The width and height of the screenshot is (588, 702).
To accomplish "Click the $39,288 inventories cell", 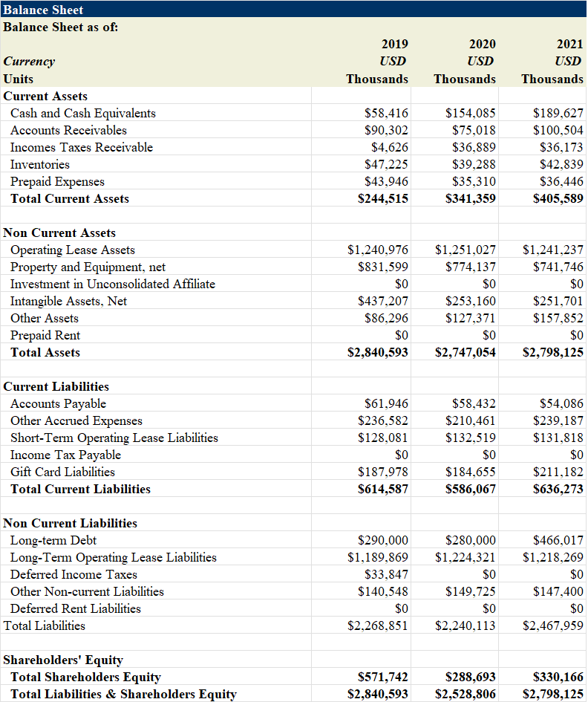I will pyautogui.click(x=474, y=164).
